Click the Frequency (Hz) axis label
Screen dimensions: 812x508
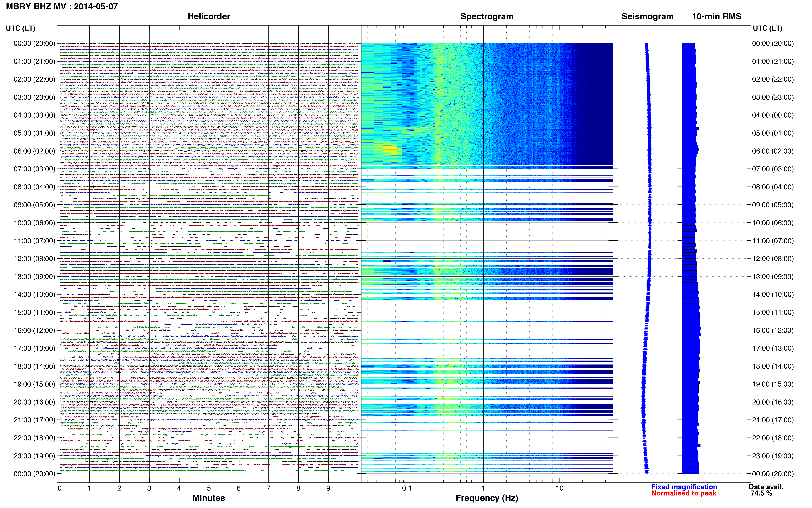(487, 498)
